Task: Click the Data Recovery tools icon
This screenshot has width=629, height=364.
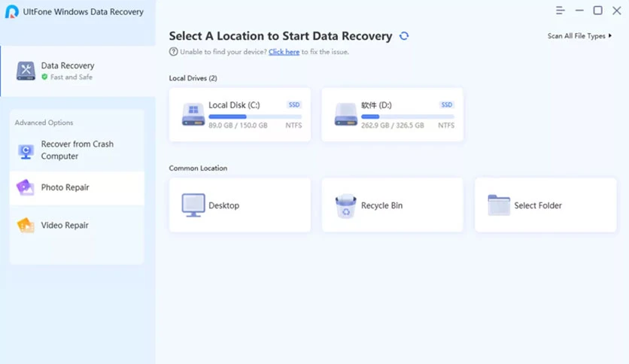Action: (x=26, y=71)
